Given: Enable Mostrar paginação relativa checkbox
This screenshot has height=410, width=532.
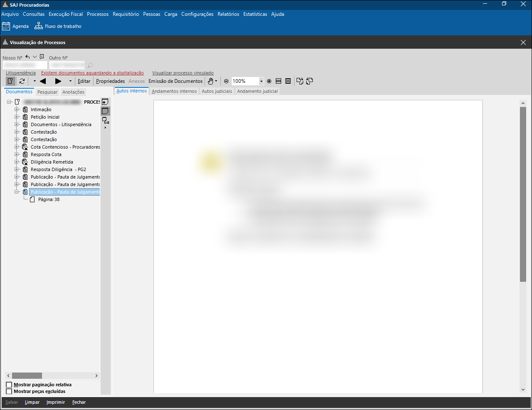Looking at the screenshot, I should tap(9, 385).
